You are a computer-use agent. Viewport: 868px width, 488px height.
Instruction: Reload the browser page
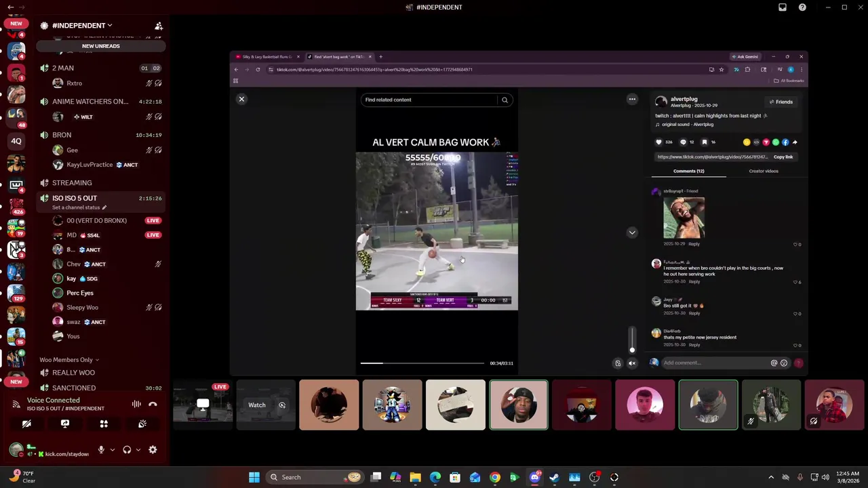tap(258, 69)
